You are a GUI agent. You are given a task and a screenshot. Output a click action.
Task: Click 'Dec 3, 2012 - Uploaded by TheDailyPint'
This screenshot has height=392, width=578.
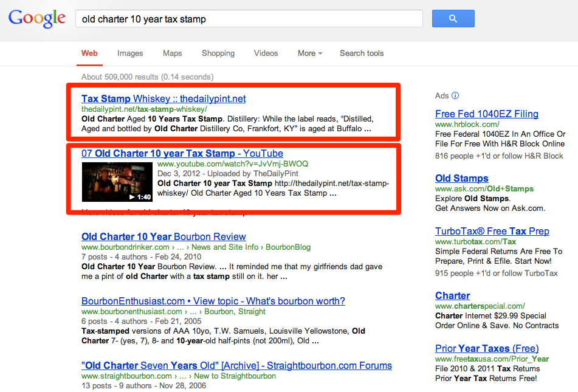228,174
